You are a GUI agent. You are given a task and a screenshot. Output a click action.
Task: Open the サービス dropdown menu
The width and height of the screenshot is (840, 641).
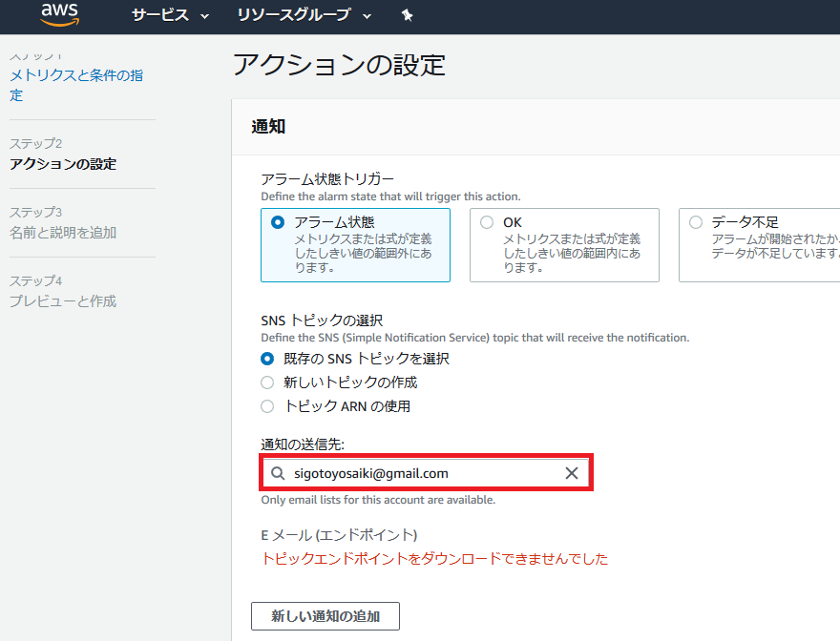click(x=170, y=15)
